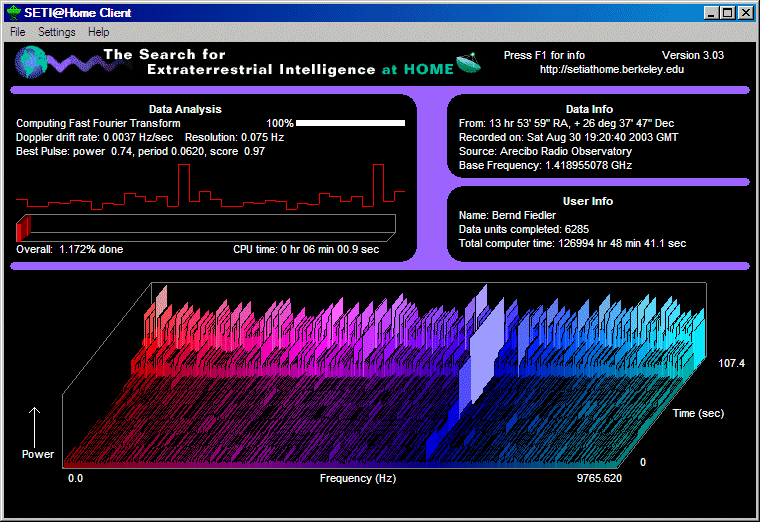Click the Power axis arrow
The height and width of the screenshot is (522, 760).
click(x=34, y=427)
